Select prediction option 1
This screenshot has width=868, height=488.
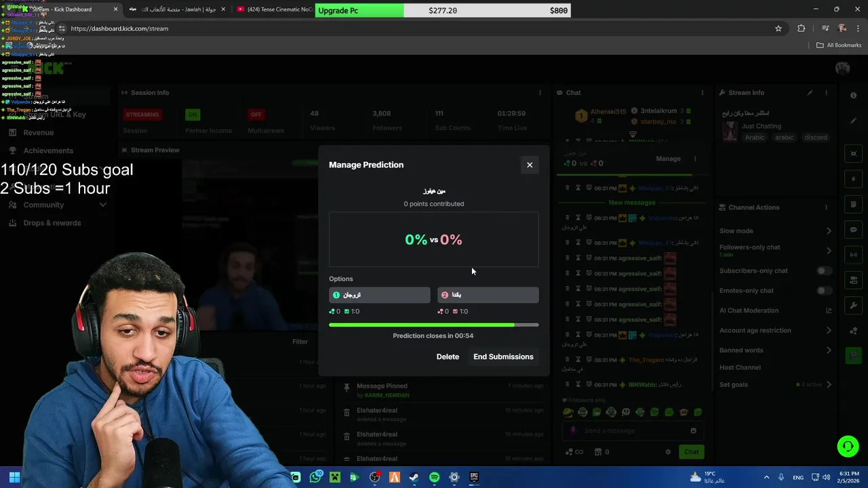point(380,295)
